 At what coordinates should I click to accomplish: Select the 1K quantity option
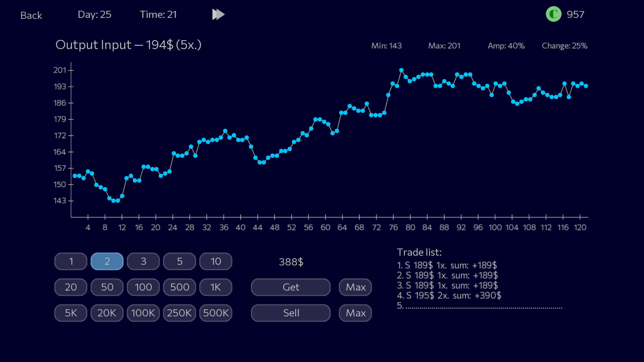pos(216,287)
